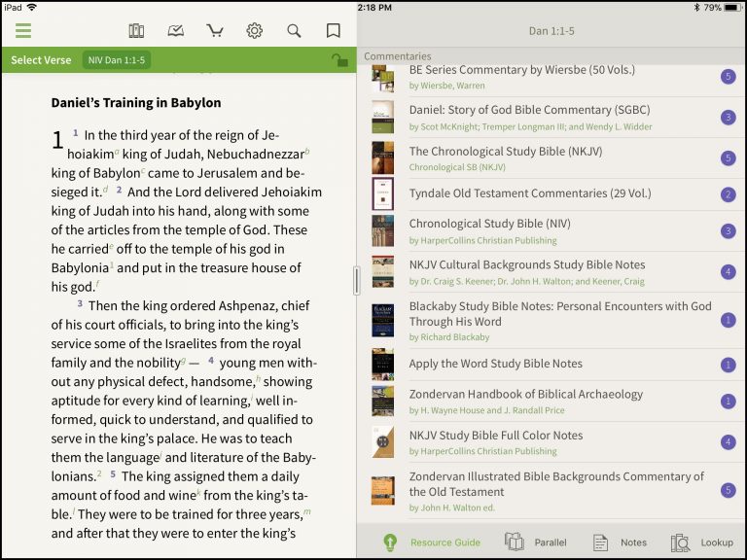This screenshot has height=560, width=747.
Task: Tap footnote marker after Jehoiakim
Action: coord(117,152)
